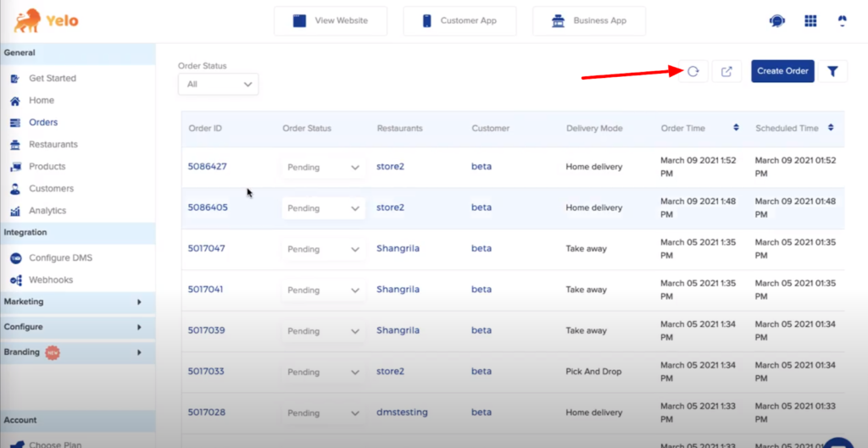Image resolution: width=868 pixels, height=448 pixels.
Task: Click the Get Started sidebar icon
Action: point(15,79)
